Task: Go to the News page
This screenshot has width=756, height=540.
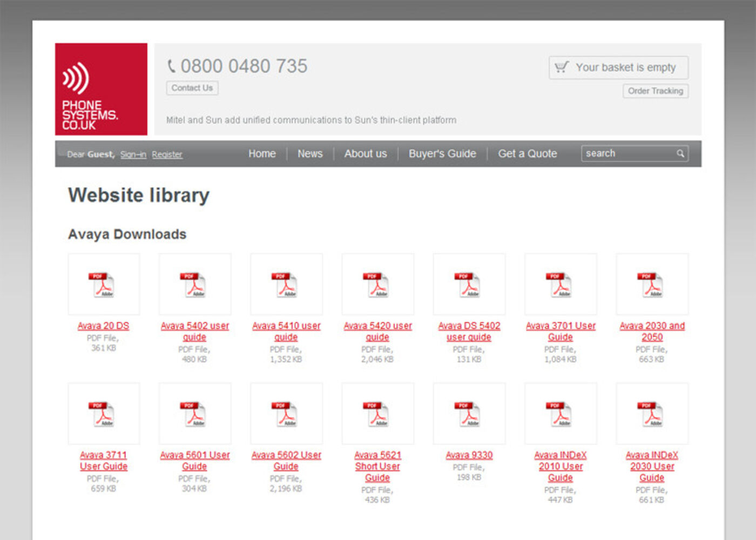Action: 310,154
